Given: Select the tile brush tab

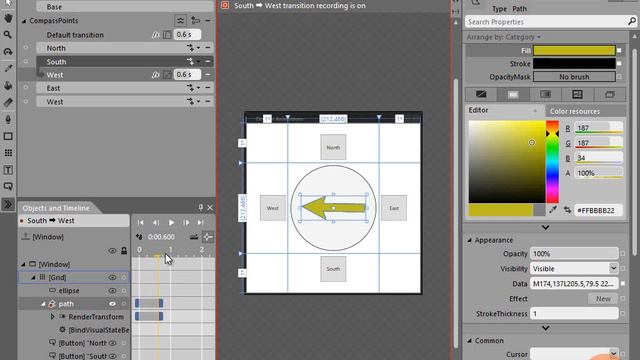Looking at the screenshot, I should tap(577, 95).
